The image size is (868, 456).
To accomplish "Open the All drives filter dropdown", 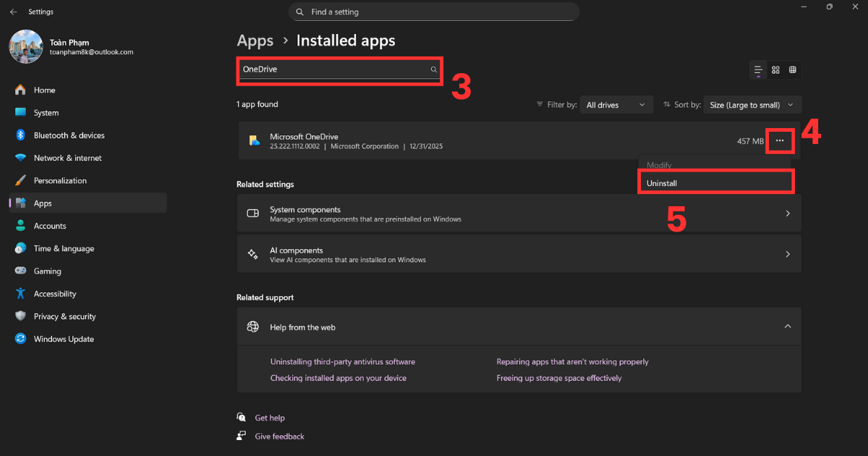I will click(x=616, y=104).
